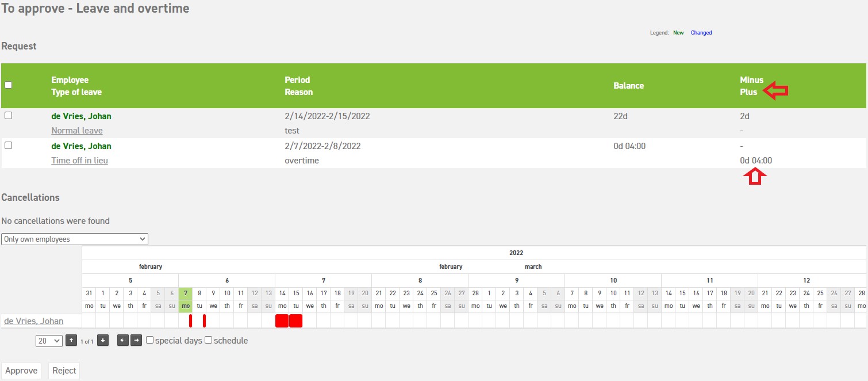This screenshot has width=868, height=381.
Task: Enable the special days checkbox
Action: (x=150, y=340)
